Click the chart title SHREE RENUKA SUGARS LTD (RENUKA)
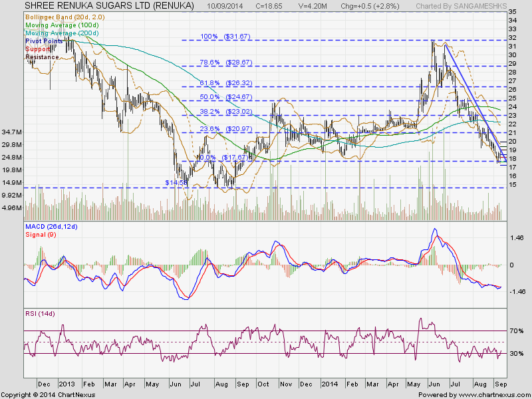This screenshot has width=532, height=399. pos(110,5)
